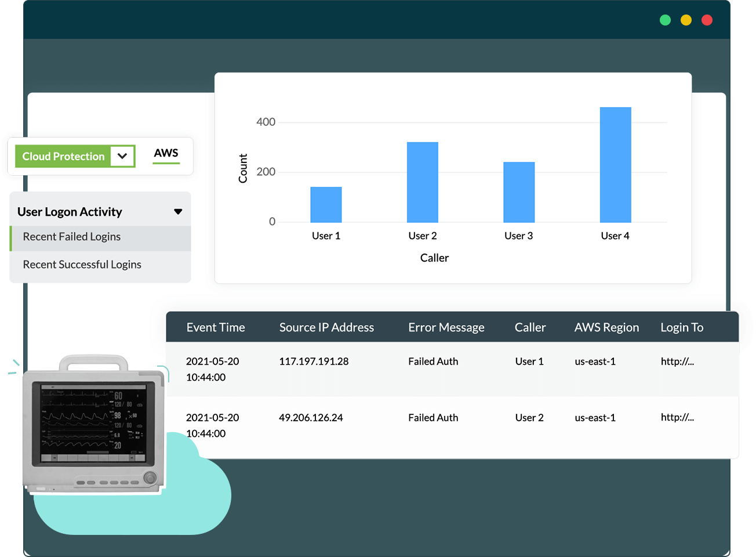Open the http link for User 1 login
Viewport: 756px width, 557px height.
click(677, 361)
